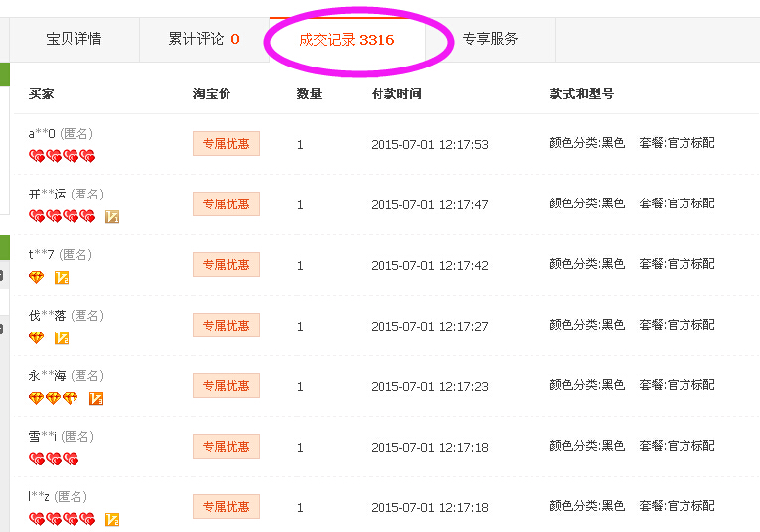Open the 宝贝详情 tab
The width and height of the screenshot is (760, 532).
(x=74, y=39)
